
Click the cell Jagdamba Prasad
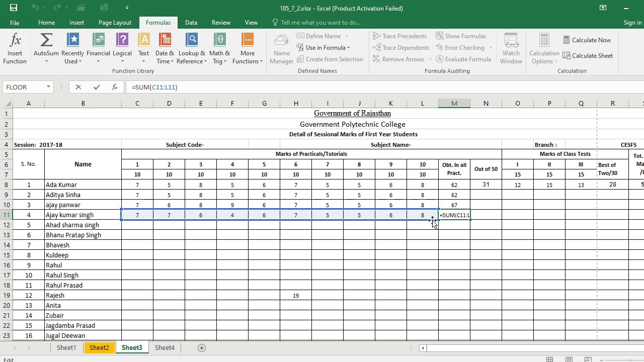[83, 325]
